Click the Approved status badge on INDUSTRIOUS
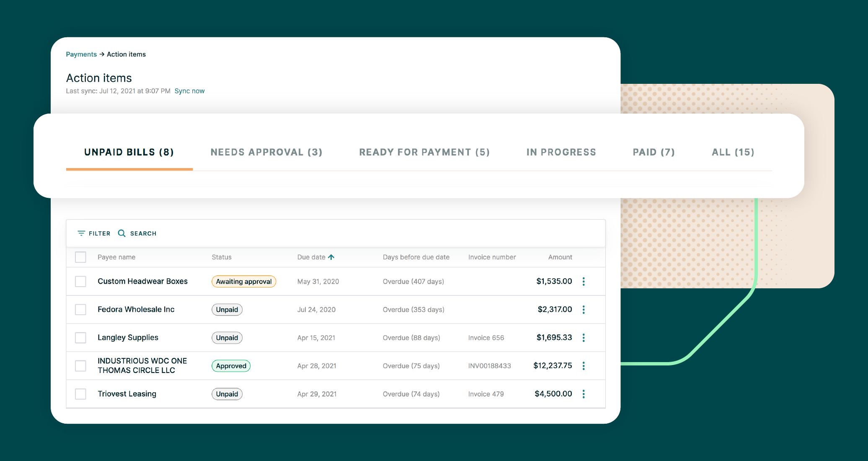 (x=230, y=366)
